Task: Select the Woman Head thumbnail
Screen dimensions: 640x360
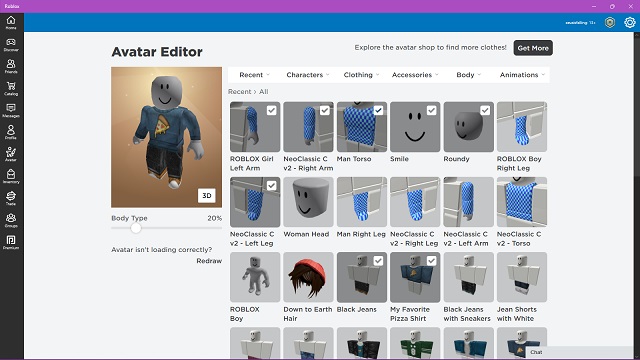Action: coord(308,202)
